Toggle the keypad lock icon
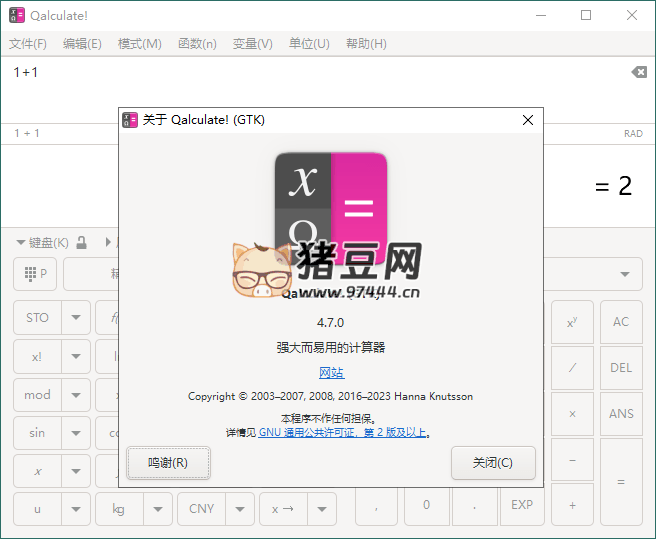 pos(82,242)
